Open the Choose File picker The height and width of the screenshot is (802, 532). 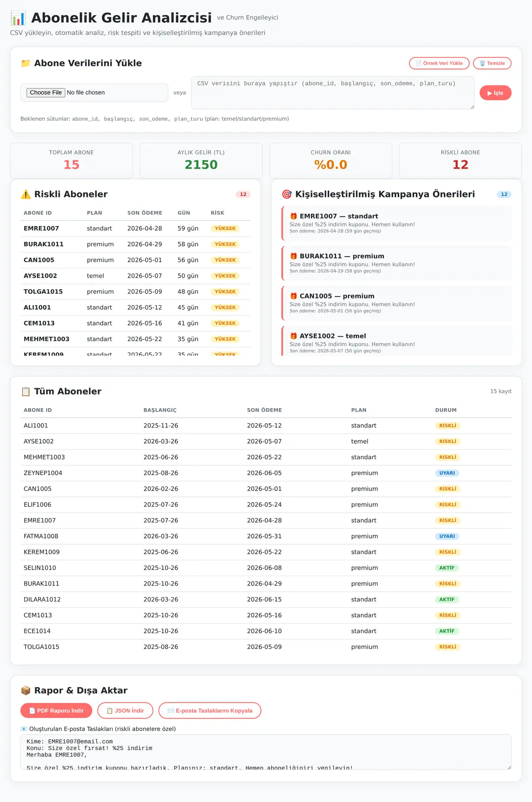(46, 93)
